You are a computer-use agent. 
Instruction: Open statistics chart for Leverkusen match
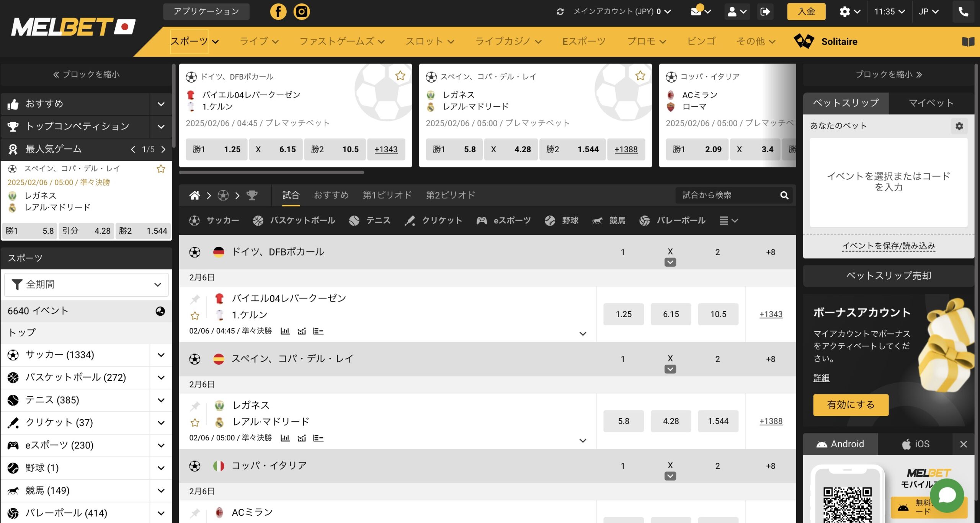tap(285, 331)
